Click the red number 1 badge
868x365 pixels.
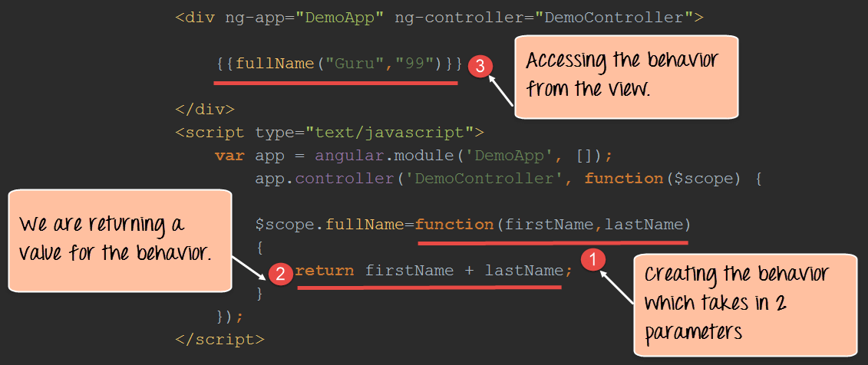click(591, 259)
